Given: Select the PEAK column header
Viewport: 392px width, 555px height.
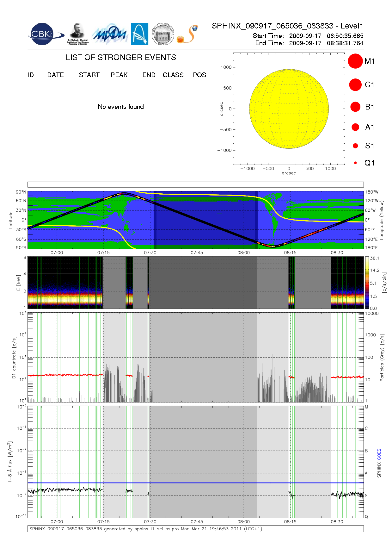Looking at the screenshot, I should [x=119, y=75].
